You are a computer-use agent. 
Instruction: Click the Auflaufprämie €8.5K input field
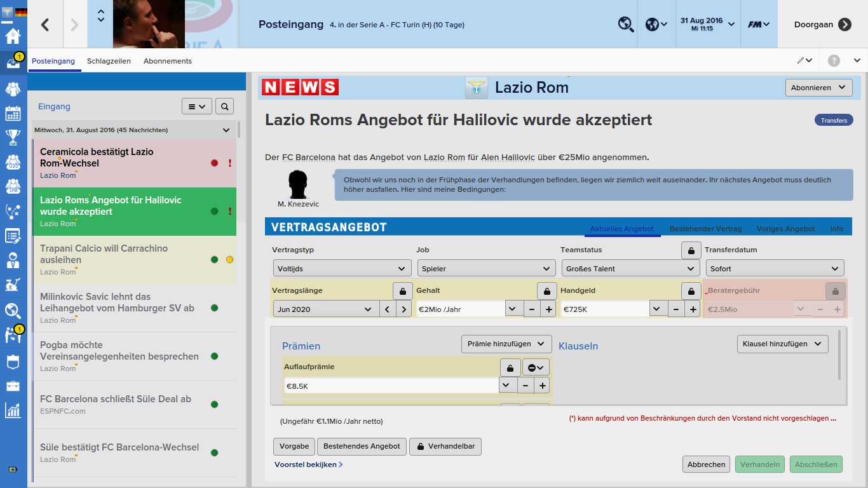(x=391, y=385)
